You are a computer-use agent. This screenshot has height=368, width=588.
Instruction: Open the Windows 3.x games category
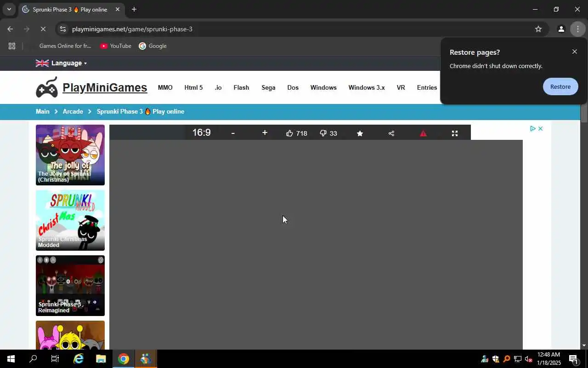click(367, 87)
